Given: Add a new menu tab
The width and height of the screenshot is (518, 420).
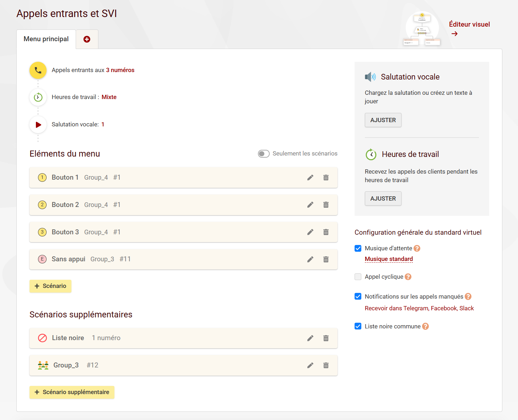Looking at the screenshot, I should [x=87, y=39].
